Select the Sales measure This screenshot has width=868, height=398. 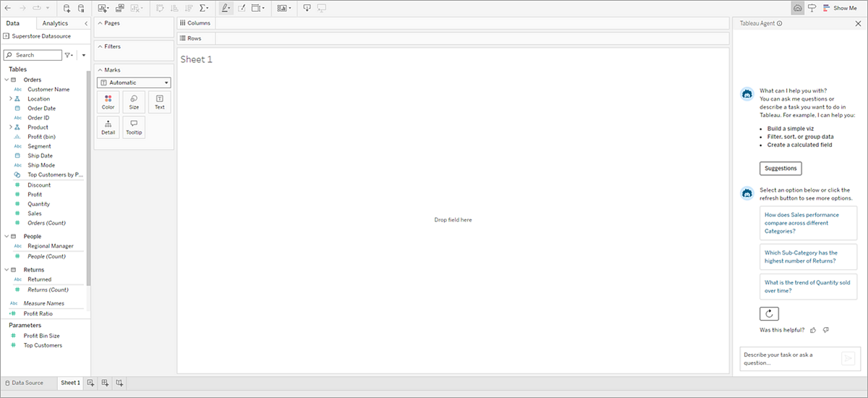[x=35, y=213]
